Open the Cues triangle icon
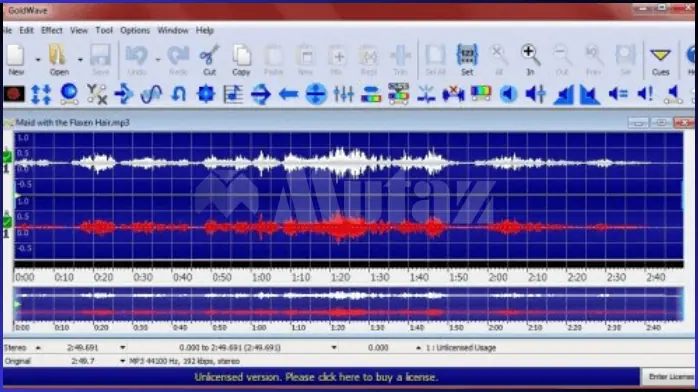The width and height of the screenshot is (698, 392). click(x=660, y=60)
